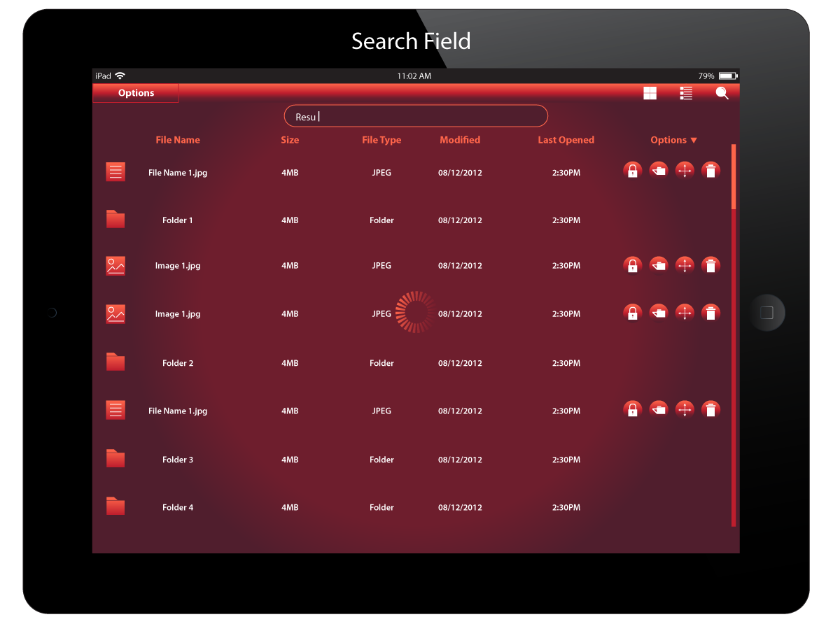
Task: Move icon for File Name 1.jpg below Folder 2
Action: click(685, 409)
